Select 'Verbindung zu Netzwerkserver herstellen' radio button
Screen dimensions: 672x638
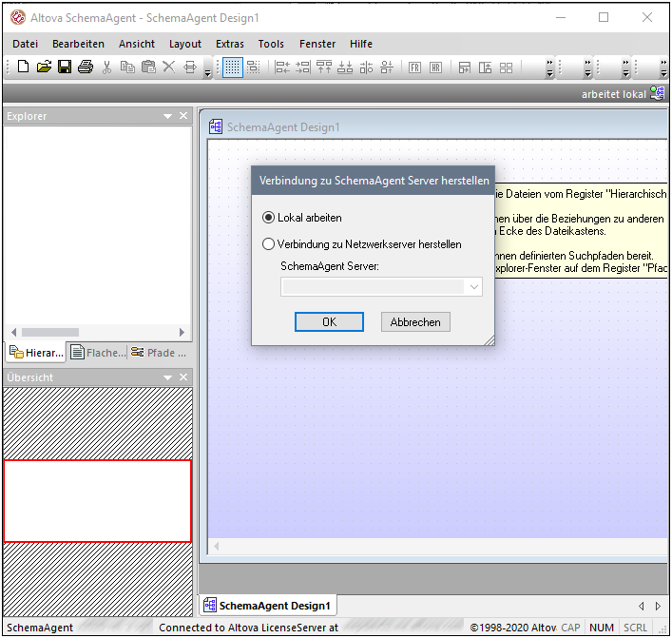coord(268,244)
